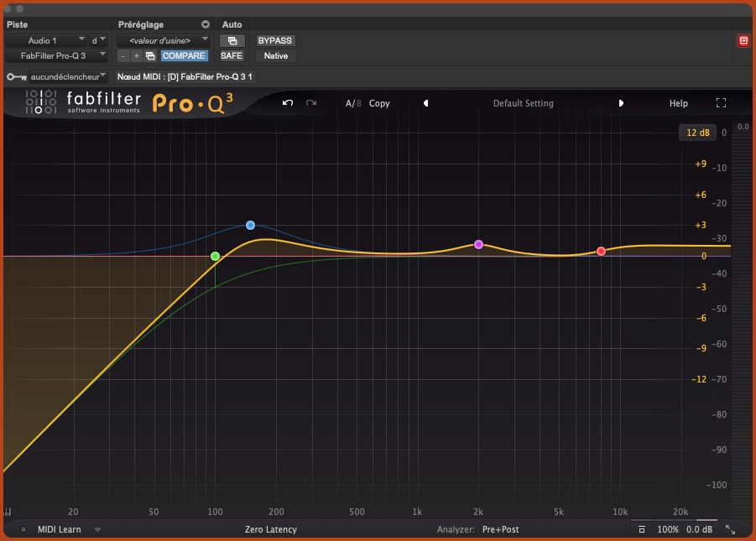Image resolution: width=756 pixels, height=541 pixels.
Task: Click the redo arrow icon
Action: [311, 103]
